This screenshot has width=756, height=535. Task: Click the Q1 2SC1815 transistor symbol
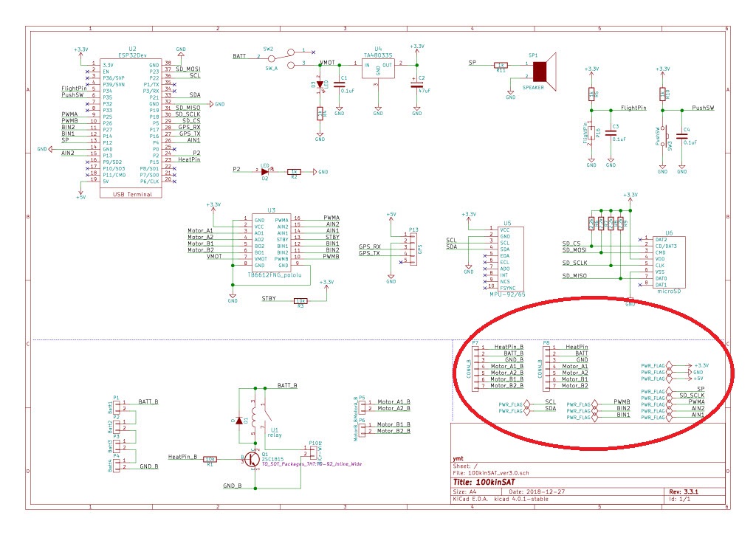click(x=250, y=458)
